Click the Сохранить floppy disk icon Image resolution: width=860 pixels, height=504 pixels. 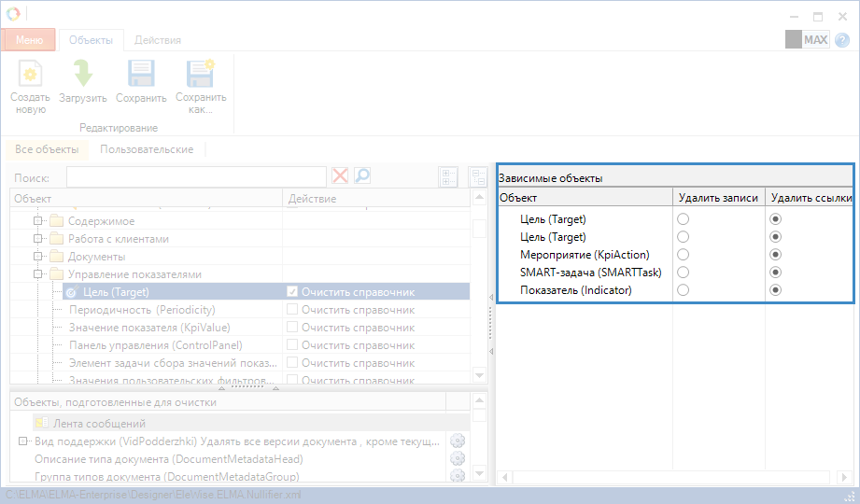pos(141,75)
